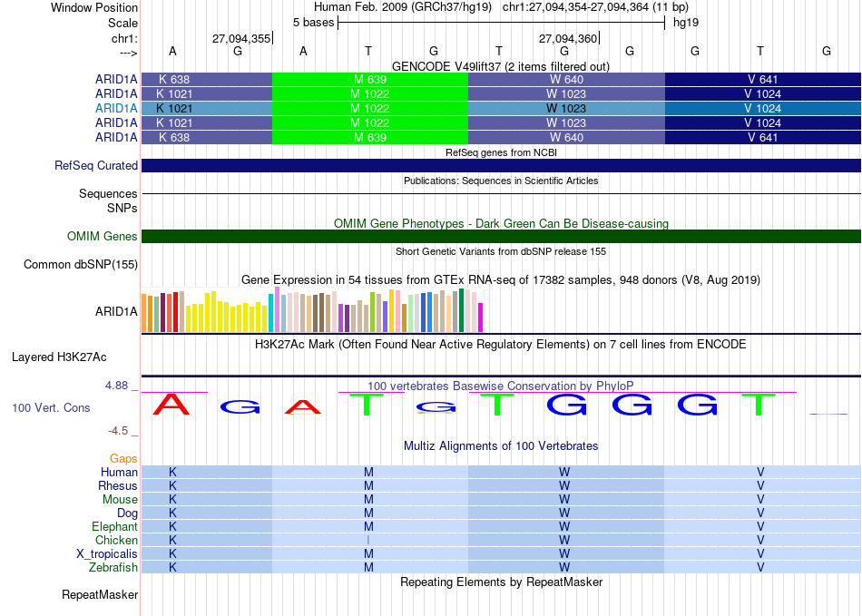The width and height of the screenshot is (862, 616).
Task: Click the hg19 label beside the scale bar
Action: (x=686, y=23)
